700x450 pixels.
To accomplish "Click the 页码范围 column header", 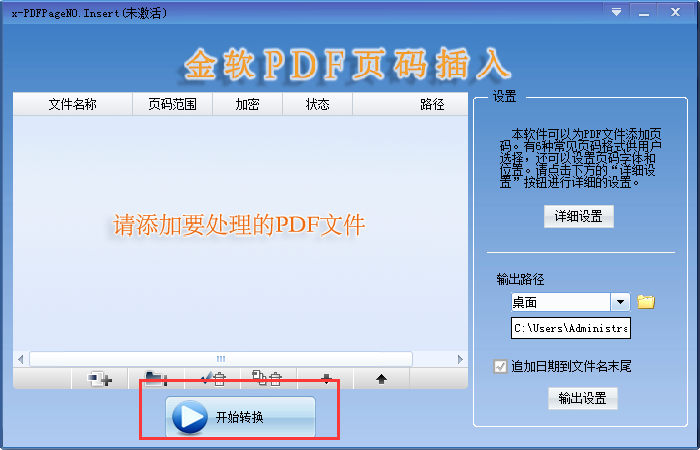I will (172, 104).
